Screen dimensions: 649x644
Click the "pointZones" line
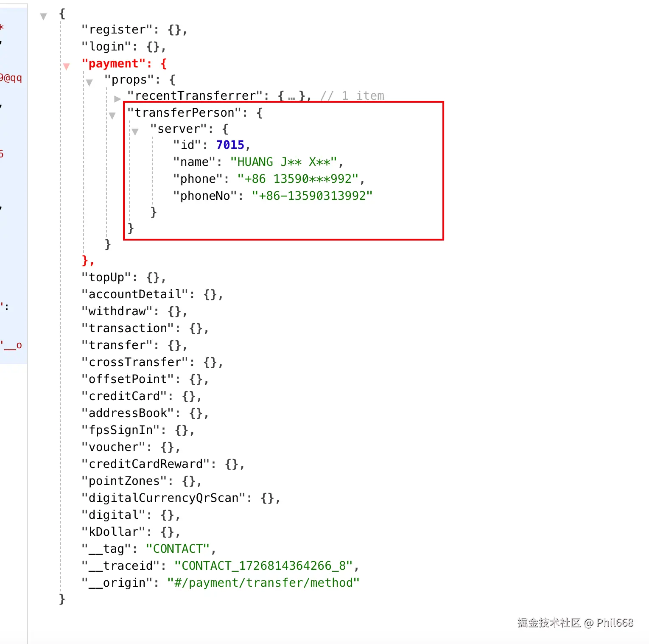(142, 481)
